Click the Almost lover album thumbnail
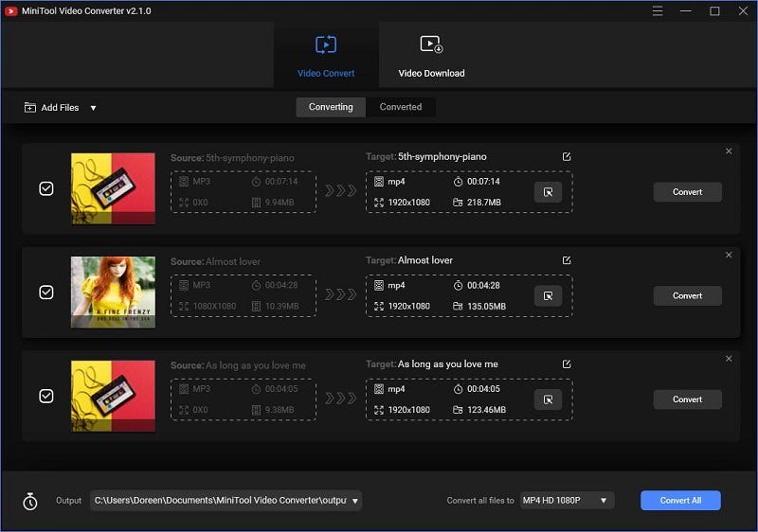Image resolution: width=758 pixels, height=532 pixels. pos(113,293)
